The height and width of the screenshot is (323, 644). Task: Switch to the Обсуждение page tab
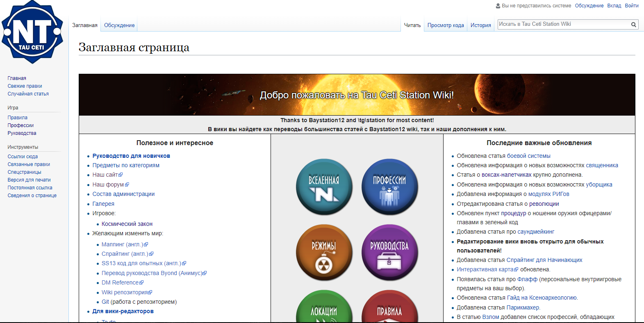click(119, 25)
